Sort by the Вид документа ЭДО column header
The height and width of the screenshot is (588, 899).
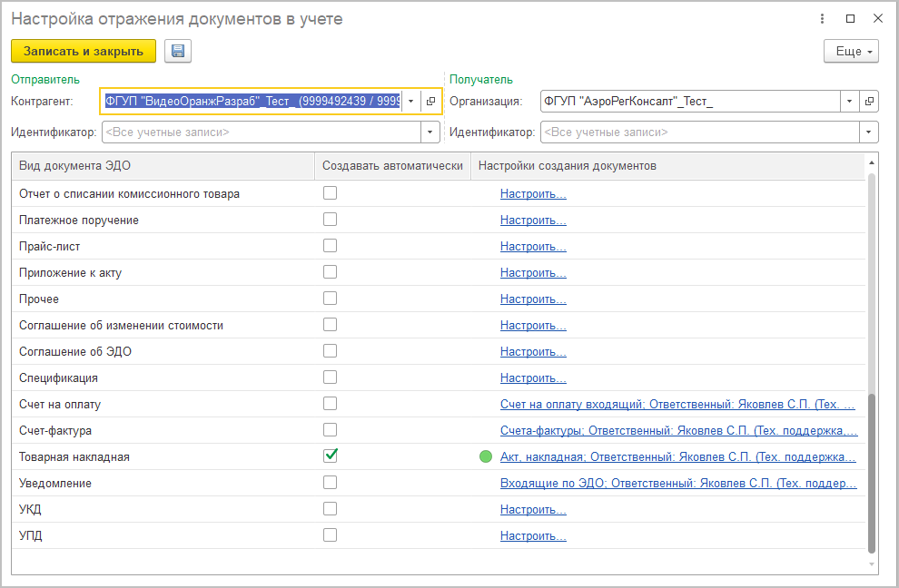[163, 165]
